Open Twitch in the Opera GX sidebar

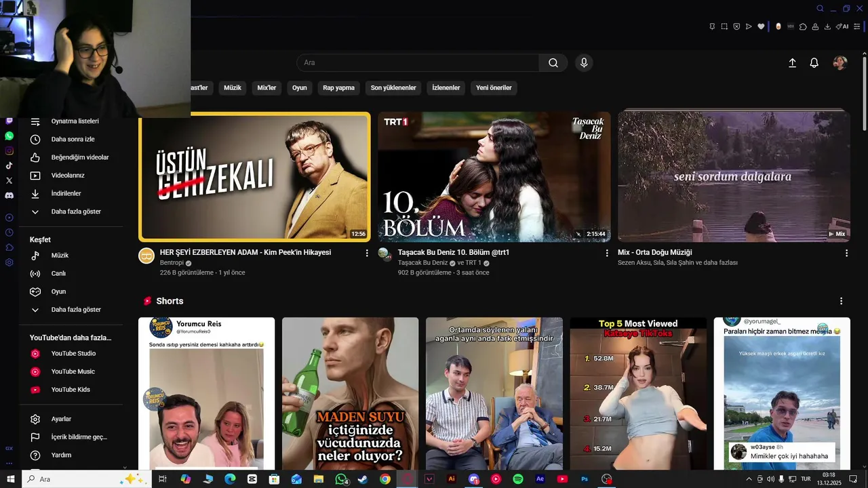point(9,121)
